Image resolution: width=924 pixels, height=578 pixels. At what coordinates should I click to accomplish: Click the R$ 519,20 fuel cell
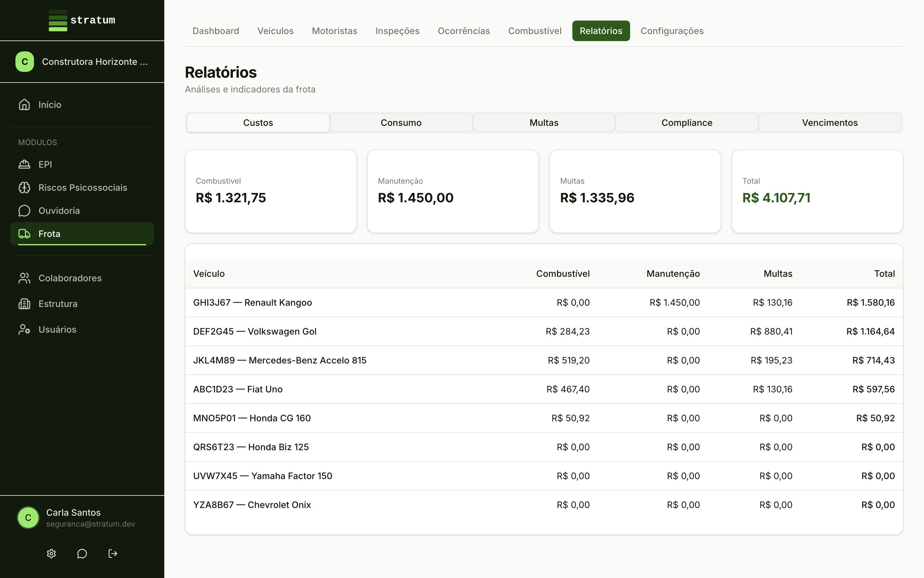[569, 360]
